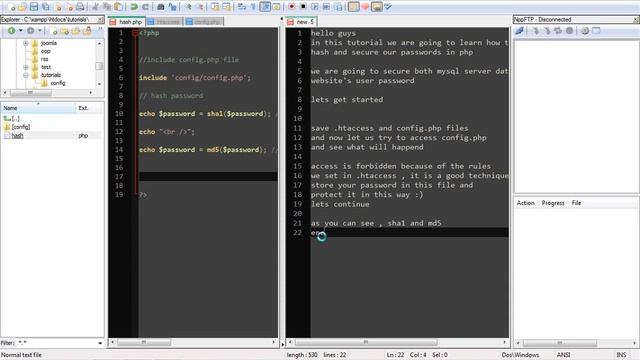
Task: Click the folder tree vertical scrollbar thumb
Action: point(99,66)
